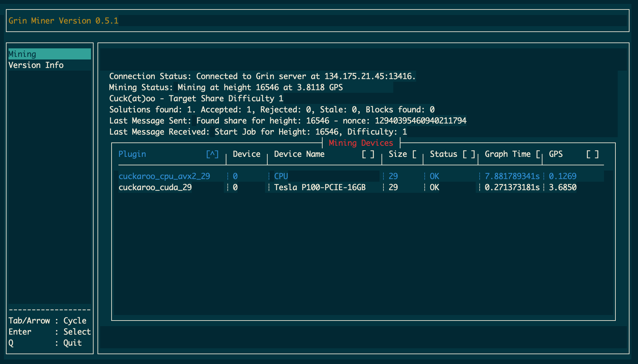Click the Solutions found statistics line

[272, 109]
